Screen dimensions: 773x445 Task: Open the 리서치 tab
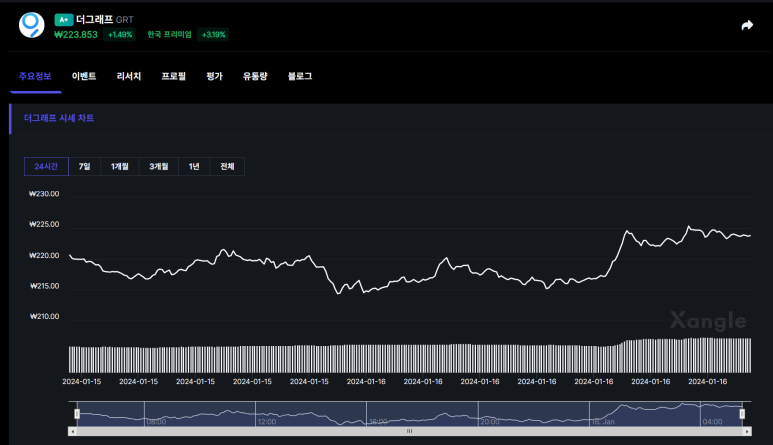[129, 76]
